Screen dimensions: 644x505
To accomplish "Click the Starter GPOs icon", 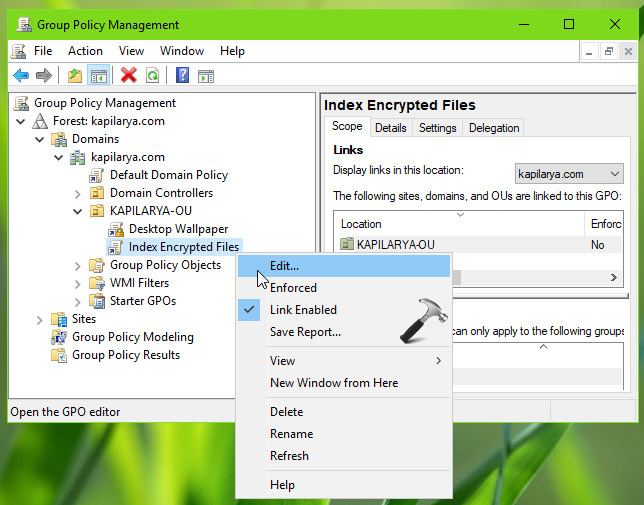I will (x=97, y=301).
